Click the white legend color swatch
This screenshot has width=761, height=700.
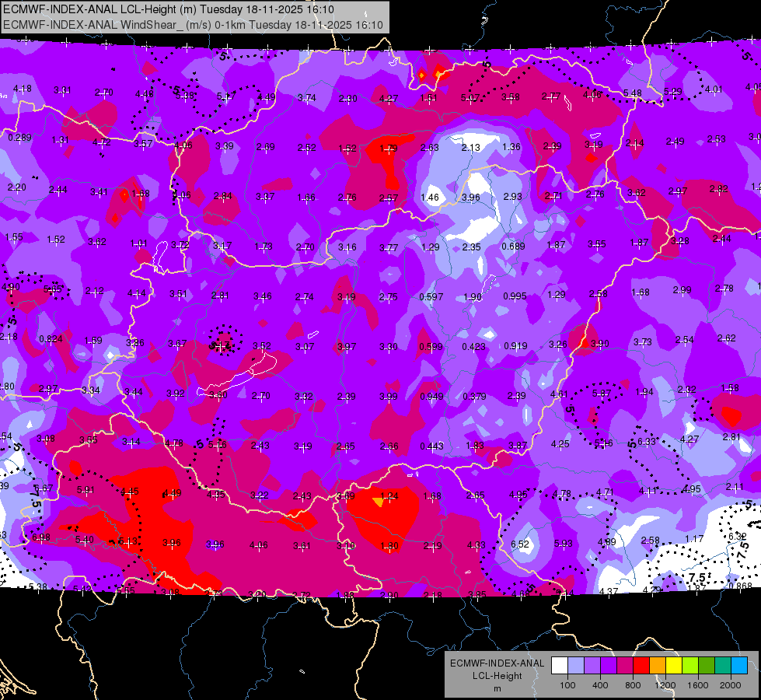point(560,666)
